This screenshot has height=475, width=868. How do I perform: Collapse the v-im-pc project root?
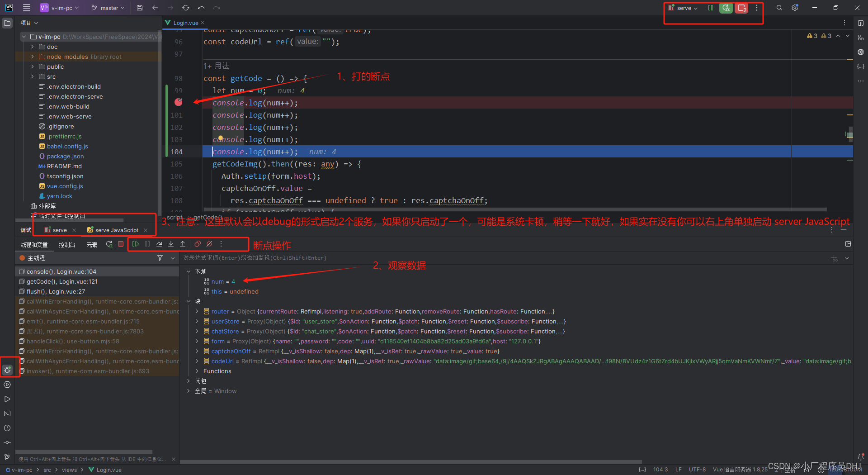point(24,37)
